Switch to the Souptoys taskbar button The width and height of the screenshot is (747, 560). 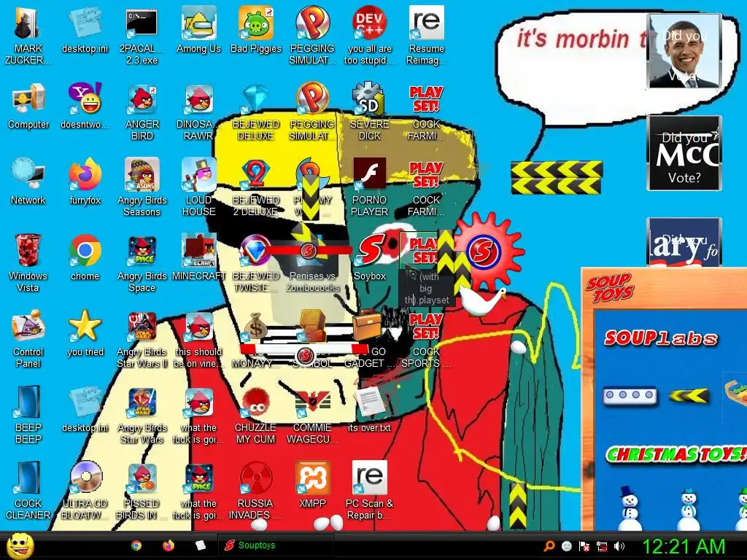(x=275, y=545)
